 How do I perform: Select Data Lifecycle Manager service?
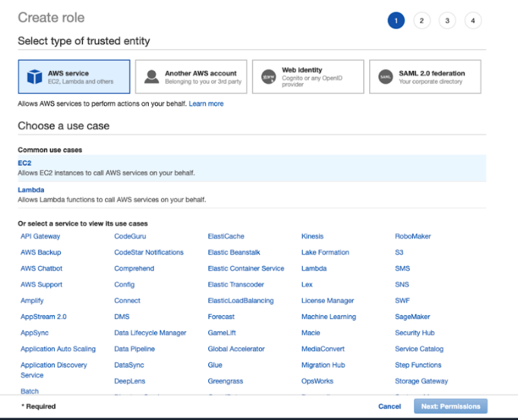pyautogui.click(x=150, y=333)
